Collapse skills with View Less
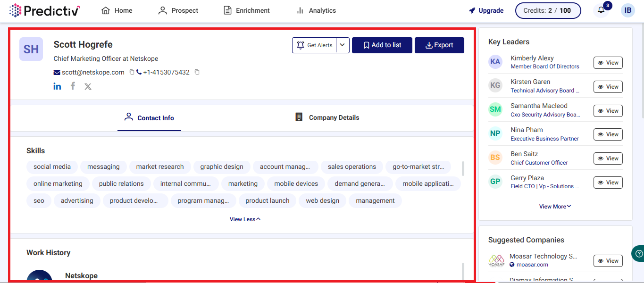 point(245,219)
